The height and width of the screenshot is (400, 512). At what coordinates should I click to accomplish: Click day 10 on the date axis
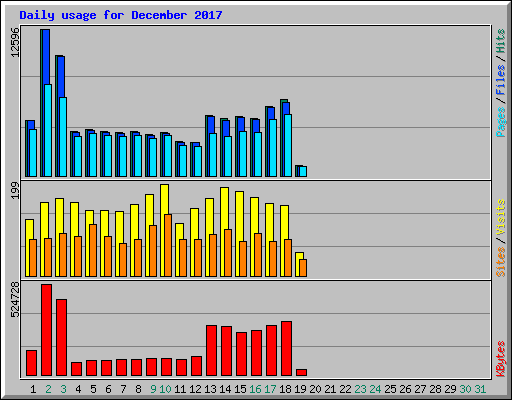165,389
